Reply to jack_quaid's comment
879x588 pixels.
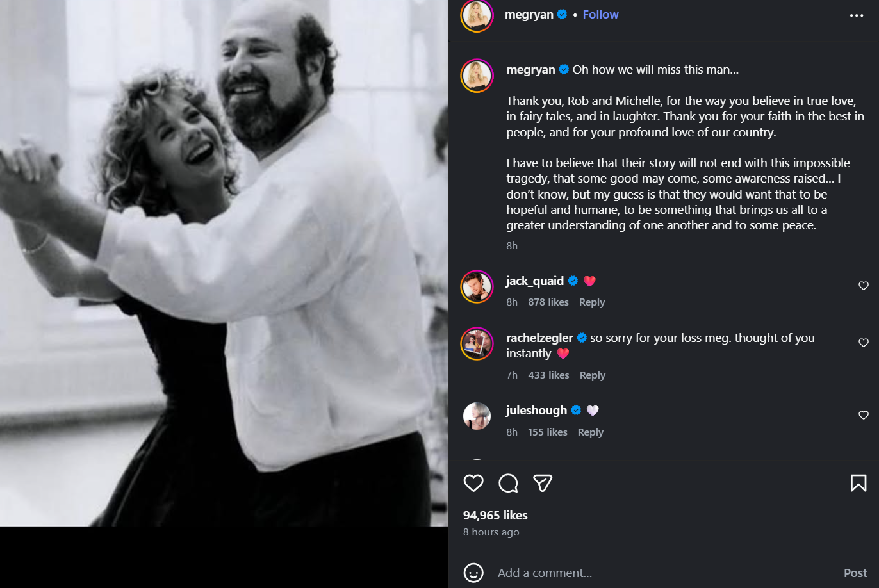[x=592, y=302]
